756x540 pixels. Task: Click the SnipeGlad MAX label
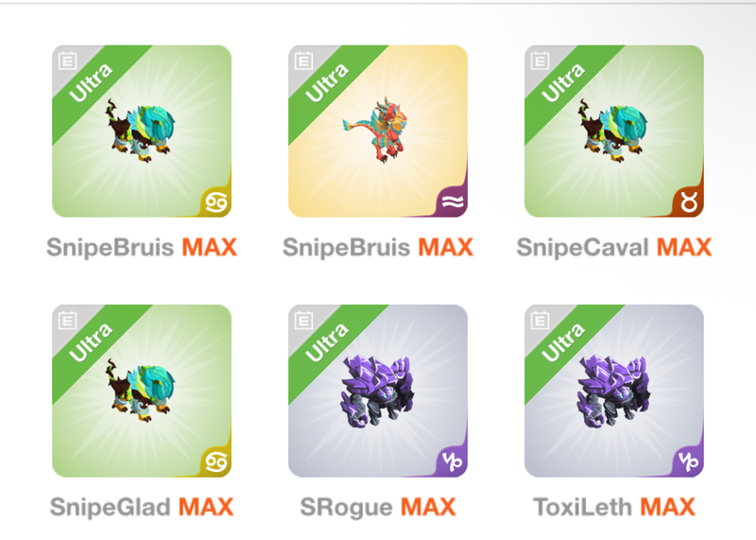click(142, 507)
